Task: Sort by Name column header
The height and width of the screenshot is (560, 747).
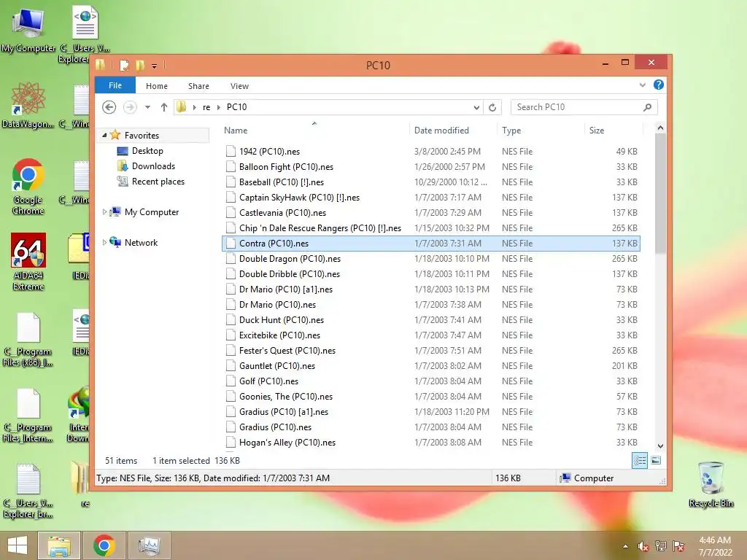Action: coord(314,130)
